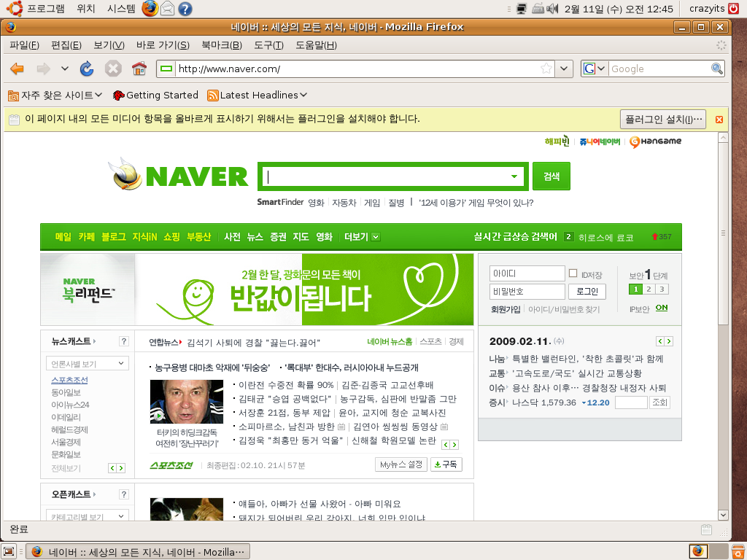The height and width of the screenshot is (560, 747).
Task: Click the green 검색 search button
Action: coord(551,176)
